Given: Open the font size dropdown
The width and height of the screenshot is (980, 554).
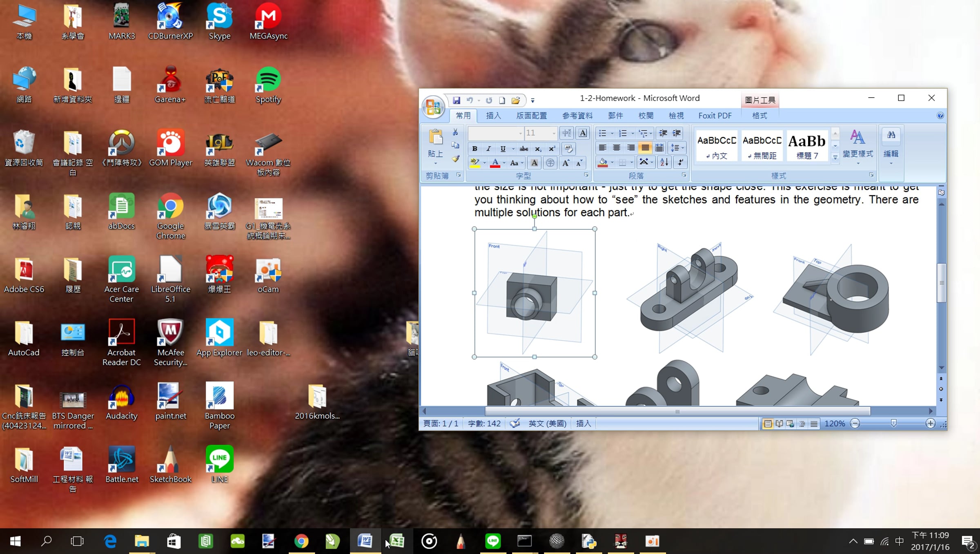Looking at the screenshot, I should tap(554, 133).
